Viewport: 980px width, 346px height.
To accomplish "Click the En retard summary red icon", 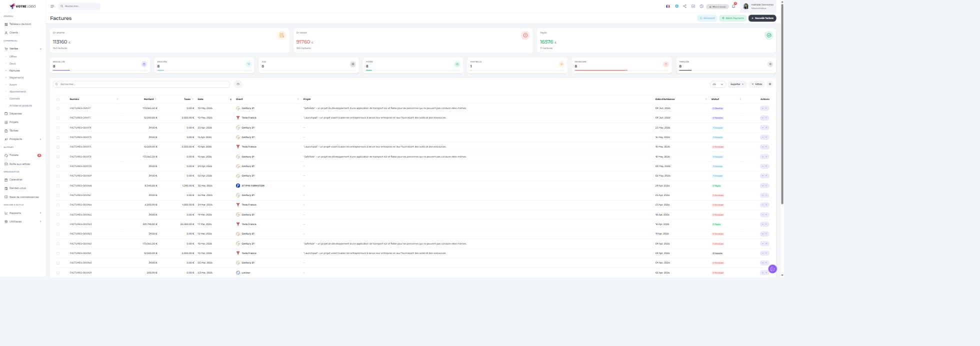I will tap(525, 35).
